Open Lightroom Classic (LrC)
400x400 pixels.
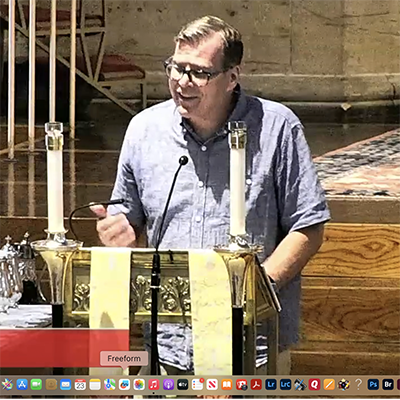(285, 384)
